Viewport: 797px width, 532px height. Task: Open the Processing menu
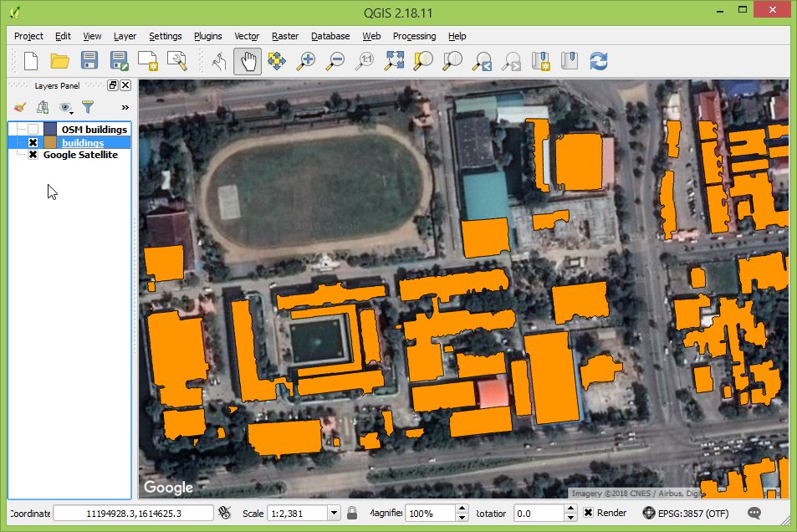click(x=414, y=36)
